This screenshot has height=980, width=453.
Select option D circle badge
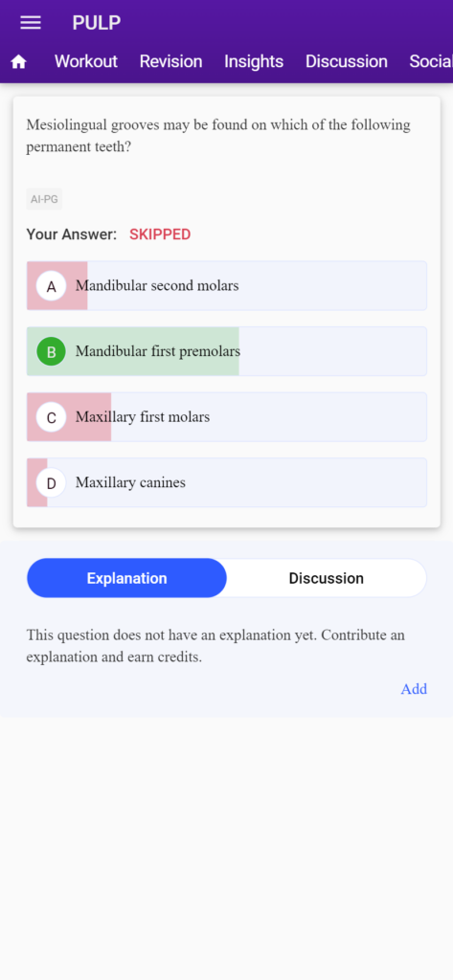pos(52,482)
